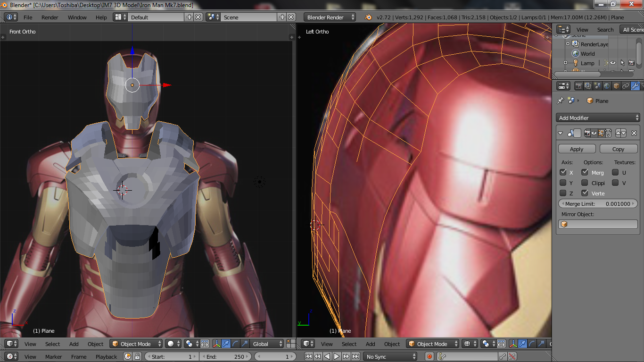Collapse the Mirror modifier panel triangle
This screenshot has width=644, height=362.
(561, 134)
